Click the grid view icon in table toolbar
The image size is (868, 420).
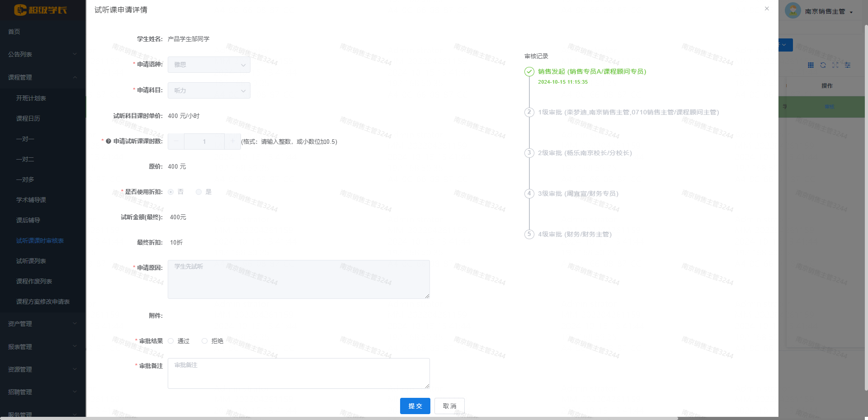(x=811, y=65)
